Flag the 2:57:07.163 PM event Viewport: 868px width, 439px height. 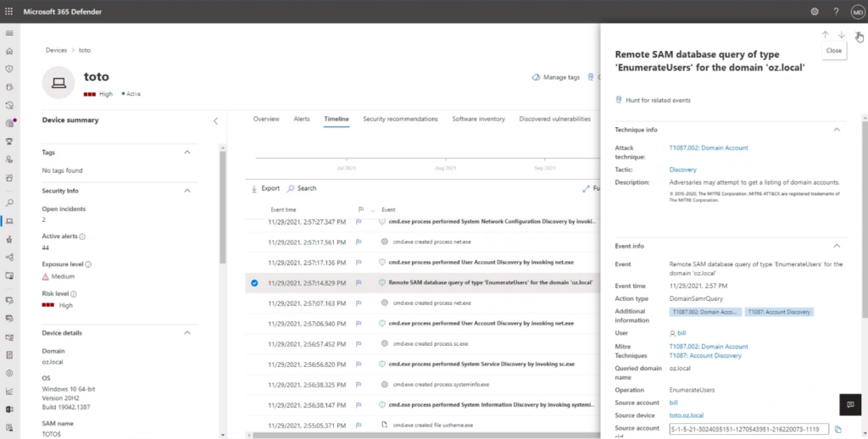tap(359, 303)
